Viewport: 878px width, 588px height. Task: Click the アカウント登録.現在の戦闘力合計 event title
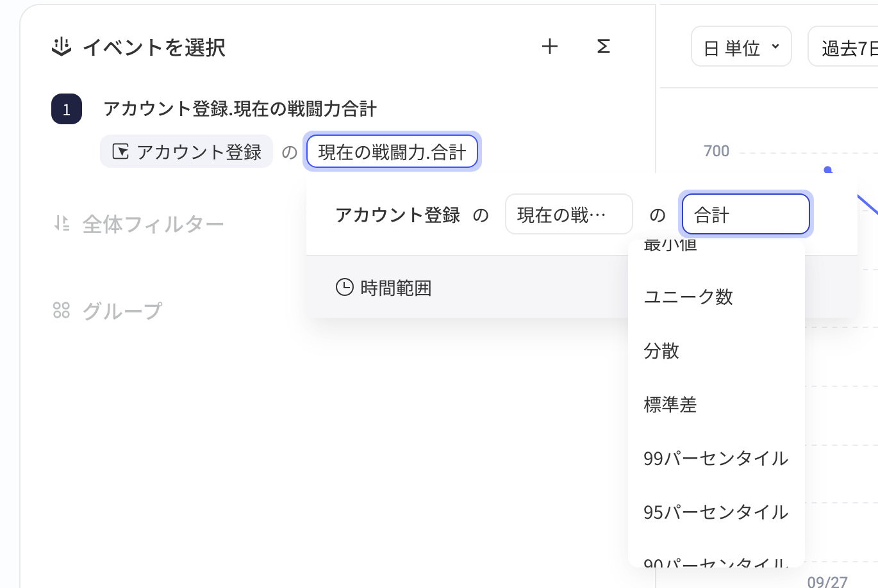pyautogui.click(x=240, y=109)
